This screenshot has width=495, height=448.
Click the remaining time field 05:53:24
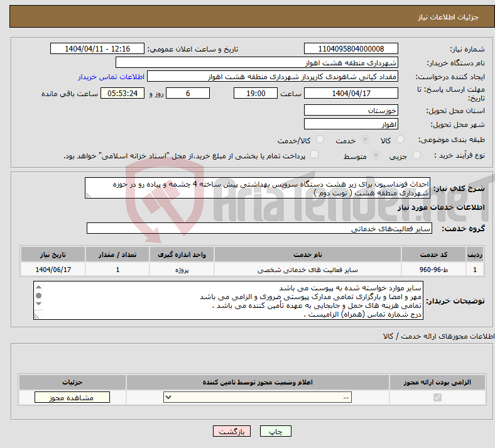tap(122, 93)
